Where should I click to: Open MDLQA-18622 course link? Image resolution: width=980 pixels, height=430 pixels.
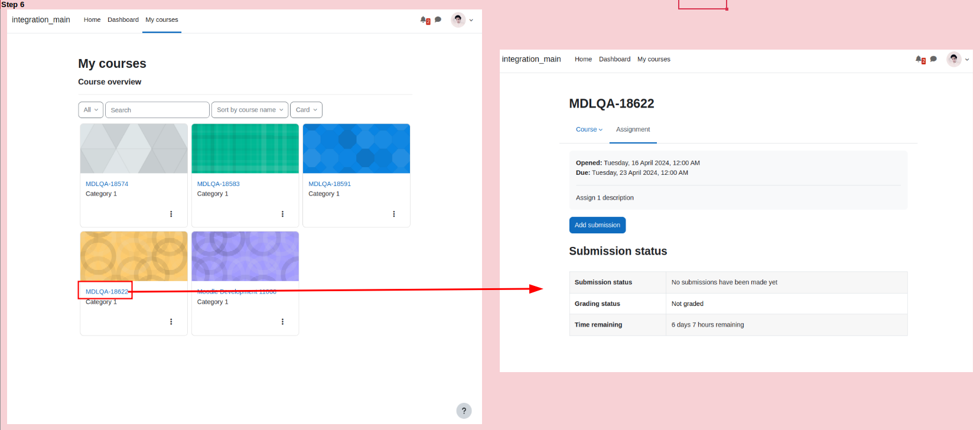tap(107, 291)
